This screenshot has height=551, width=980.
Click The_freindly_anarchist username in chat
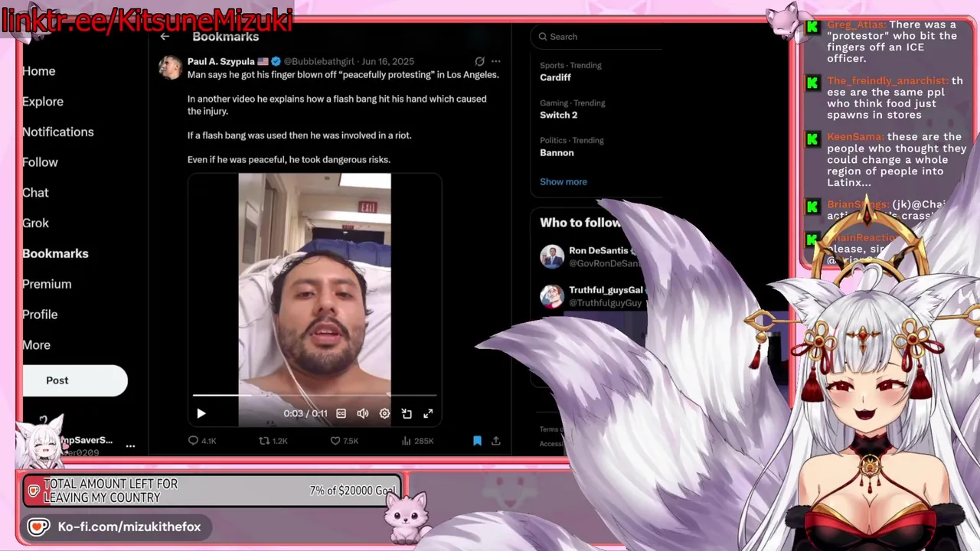(887, 80)
